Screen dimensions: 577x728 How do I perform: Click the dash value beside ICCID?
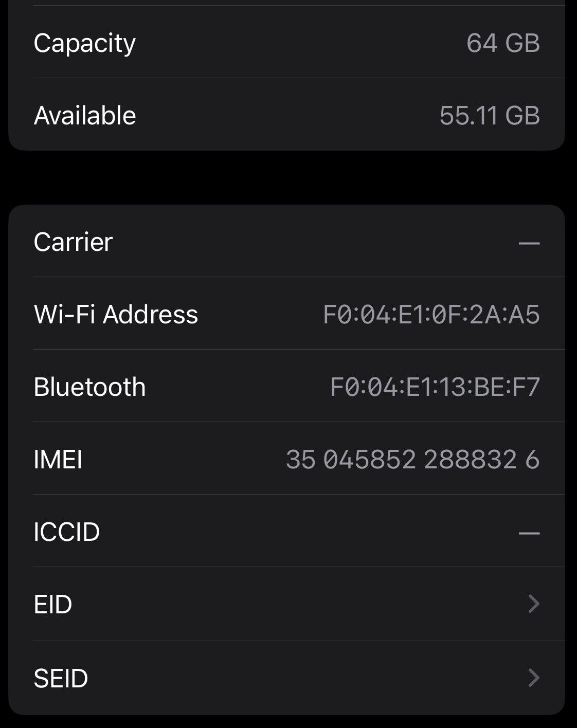(529, 533)
